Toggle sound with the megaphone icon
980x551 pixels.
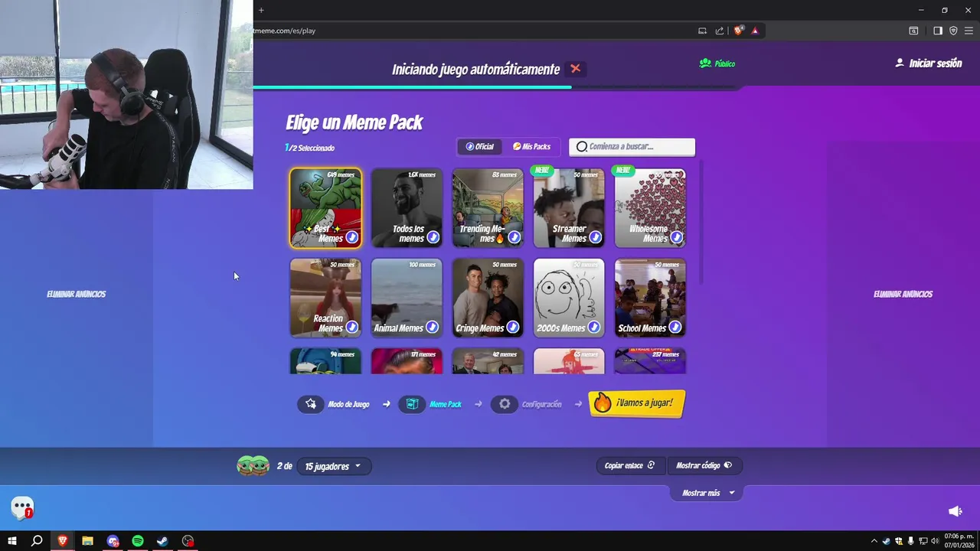(x=955, y=510)
